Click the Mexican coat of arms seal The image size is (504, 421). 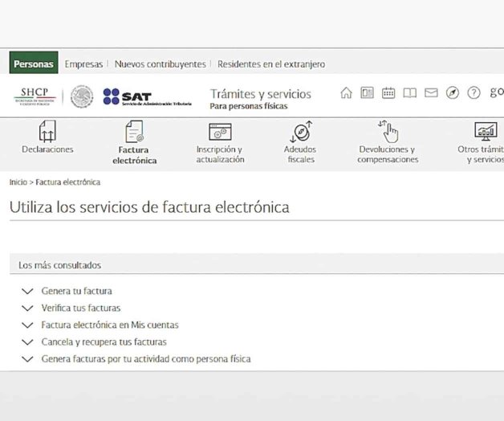point(82,96)
